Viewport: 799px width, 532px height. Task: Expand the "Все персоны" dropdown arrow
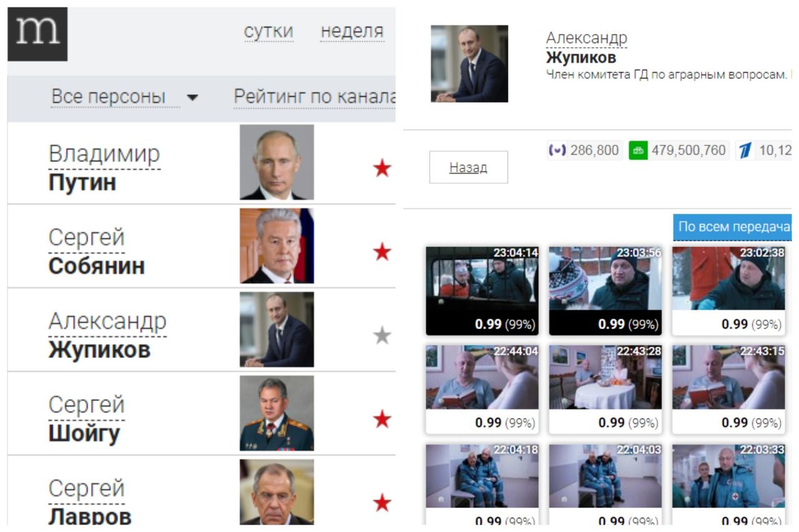pyautogui.click(x=193, y=98)
